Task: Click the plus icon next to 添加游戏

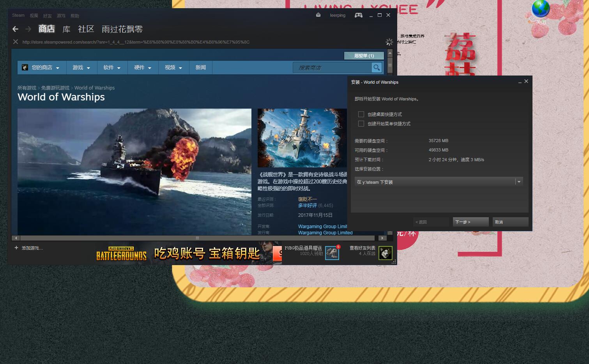Action: click(x=16, y=248)
